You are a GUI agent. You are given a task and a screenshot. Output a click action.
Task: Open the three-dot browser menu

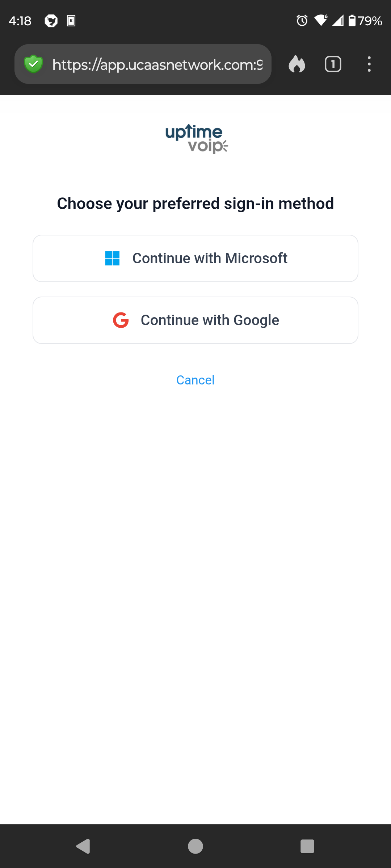click(369, 64)
